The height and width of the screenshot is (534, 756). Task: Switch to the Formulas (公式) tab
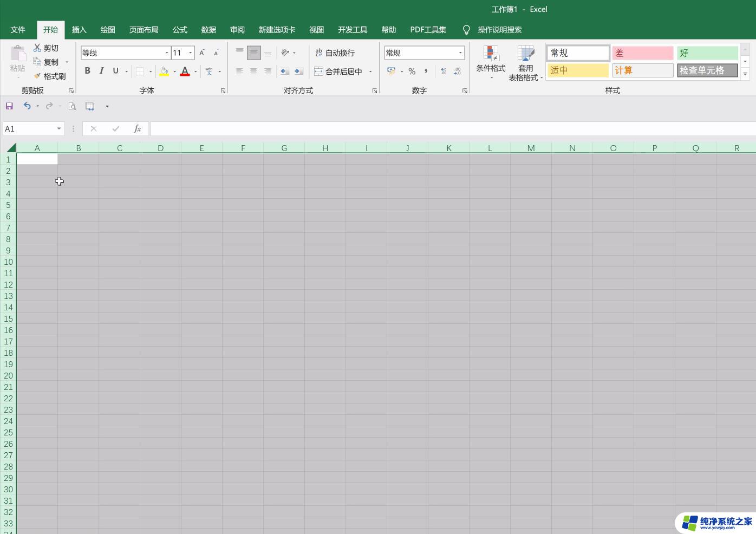pos(180,30)
